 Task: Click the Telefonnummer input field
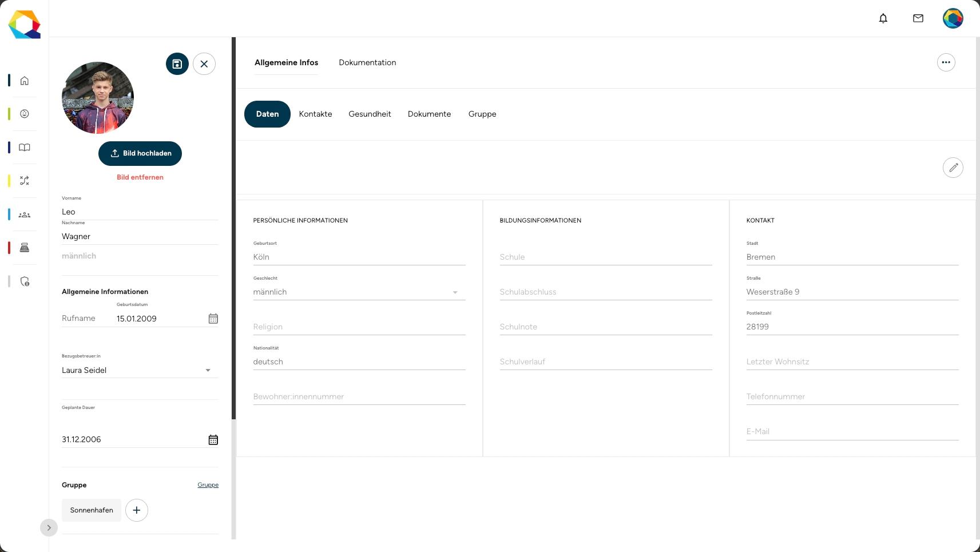(x=852, y=396)
